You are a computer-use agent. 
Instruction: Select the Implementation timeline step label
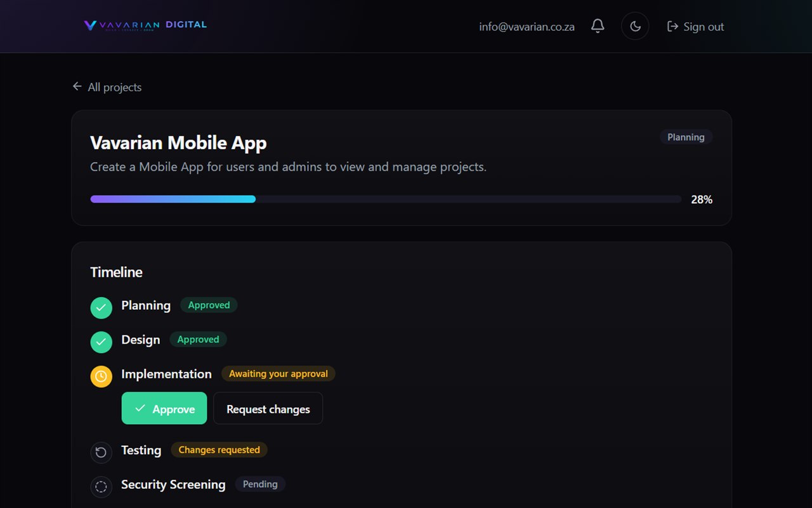tap(166, 374)
